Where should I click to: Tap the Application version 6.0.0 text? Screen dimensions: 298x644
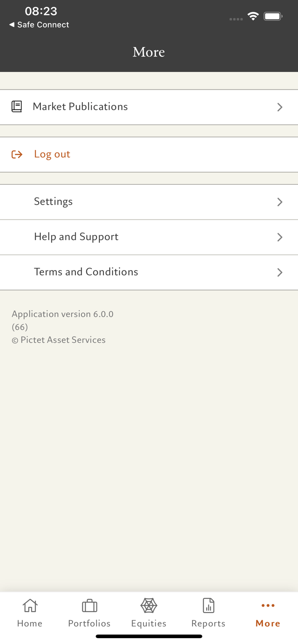point(62,314)
